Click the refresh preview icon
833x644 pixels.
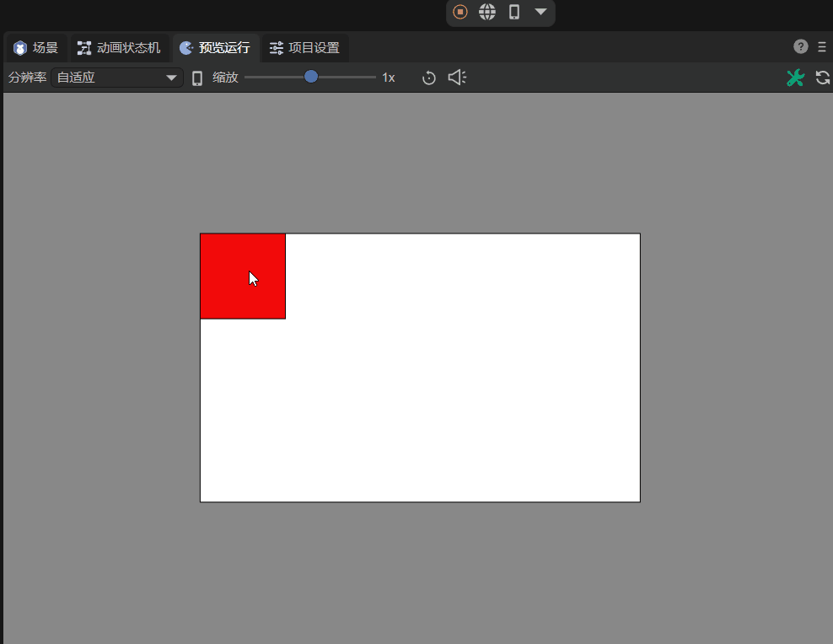point(823,78)
